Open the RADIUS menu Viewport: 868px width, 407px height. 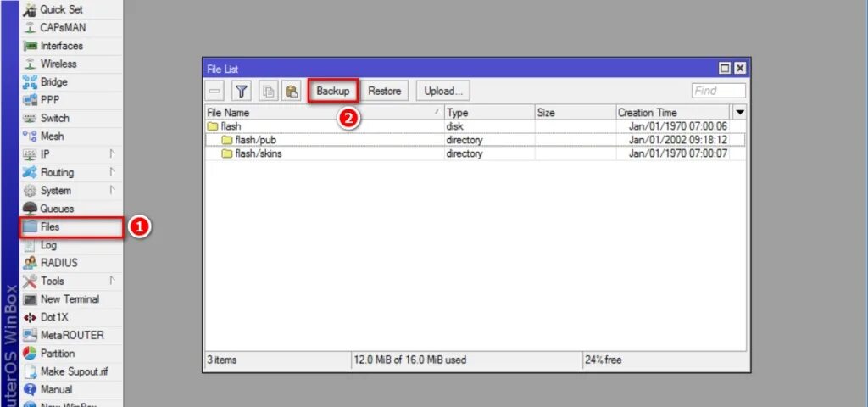click(71, 263)
